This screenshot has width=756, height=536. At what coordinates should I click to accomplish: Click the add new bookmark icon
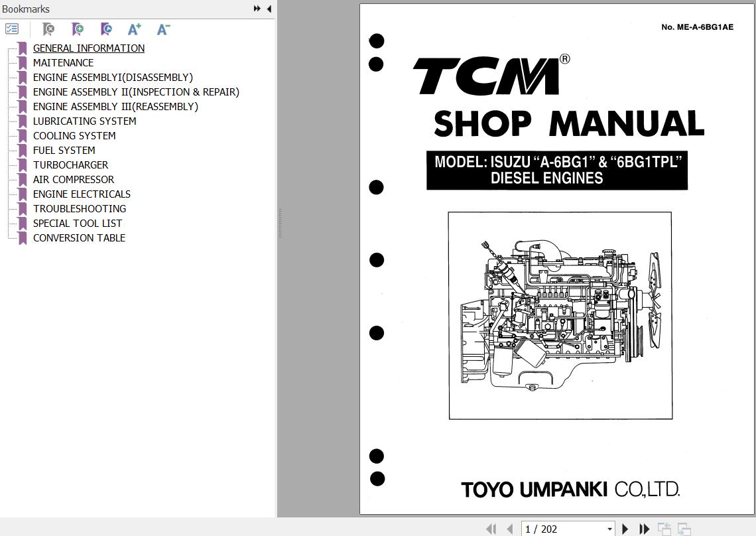tap(77, 29)
